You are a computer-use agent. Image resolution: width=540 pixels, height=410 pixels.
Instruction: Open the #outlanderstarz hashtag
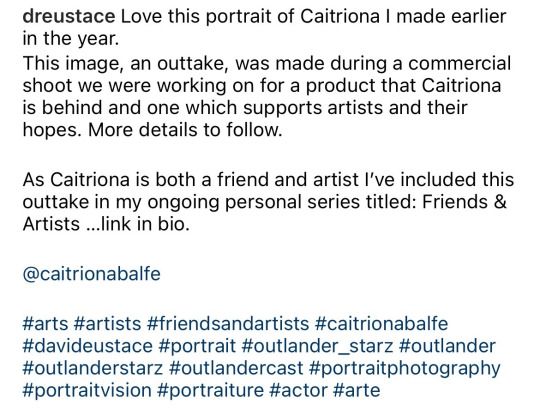click(93, 368)
